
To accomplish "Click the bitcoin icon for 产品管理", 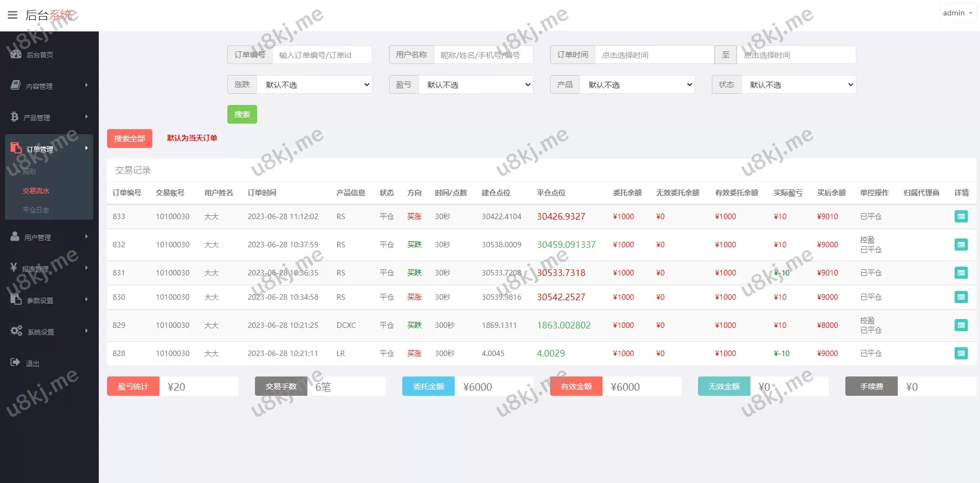I will pos(14,117).
